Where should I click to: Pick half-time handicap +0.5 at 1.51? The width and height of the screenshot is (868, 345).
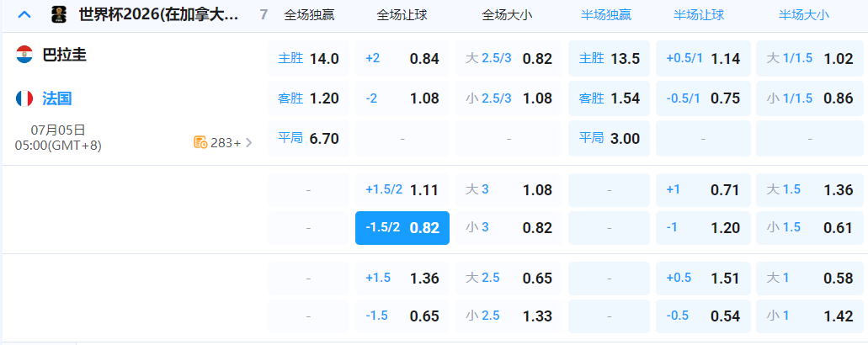point(703,279)
